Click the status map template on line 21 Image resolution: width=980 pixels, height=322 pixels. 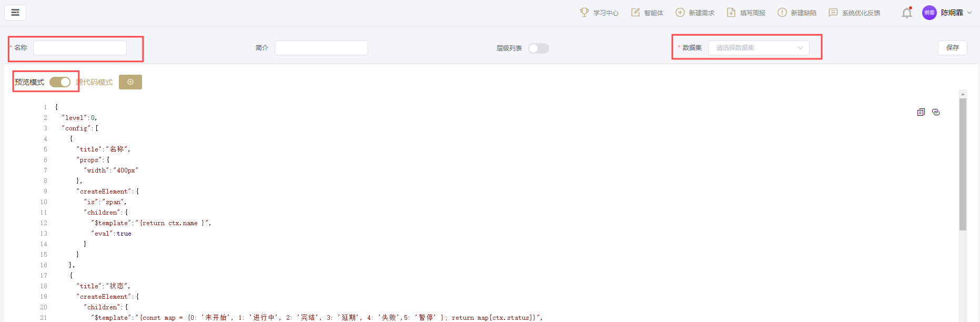(317, 318)
